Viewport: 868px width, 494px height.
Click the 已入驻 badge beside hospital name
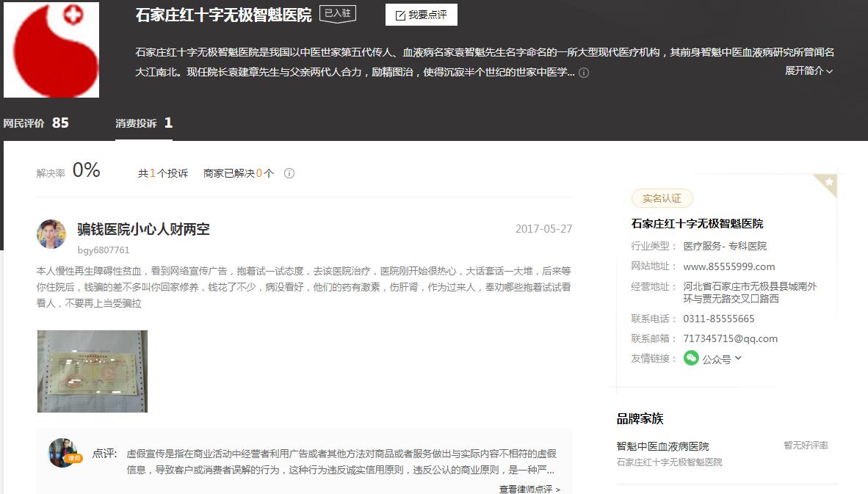tap(338, 15)
